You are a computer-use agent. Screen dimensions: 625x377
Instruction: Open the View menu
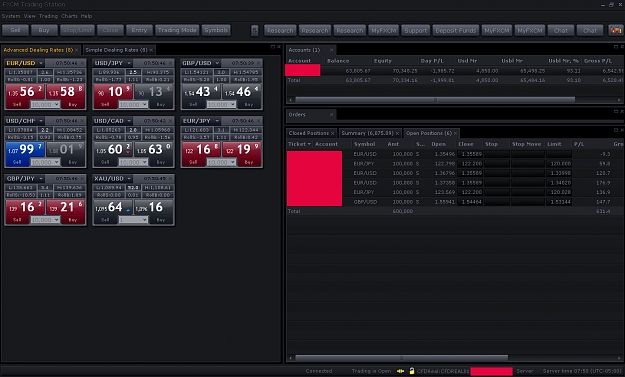point(29,16)
